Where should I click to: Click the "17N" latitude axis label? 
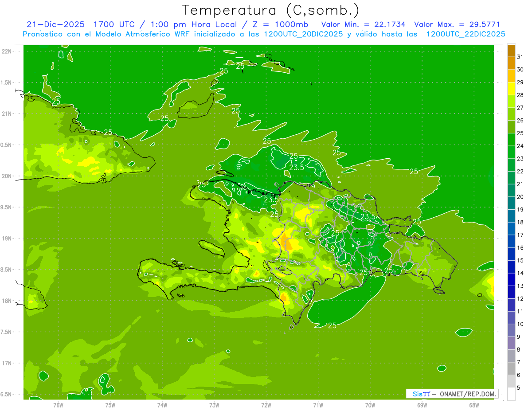(7, 363)
